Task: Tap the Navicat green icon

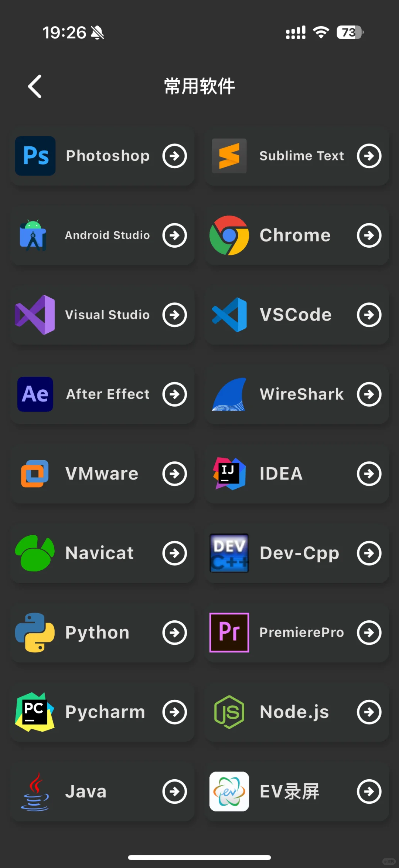Action: (35, 553)
